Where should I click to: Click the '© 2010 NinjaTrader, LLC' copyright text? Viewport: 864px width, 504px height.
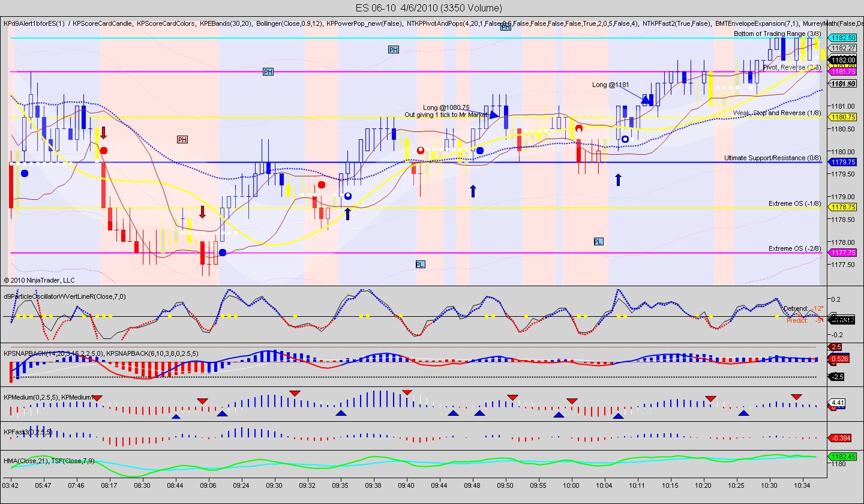pyautogui.click(x=39, y=280)
